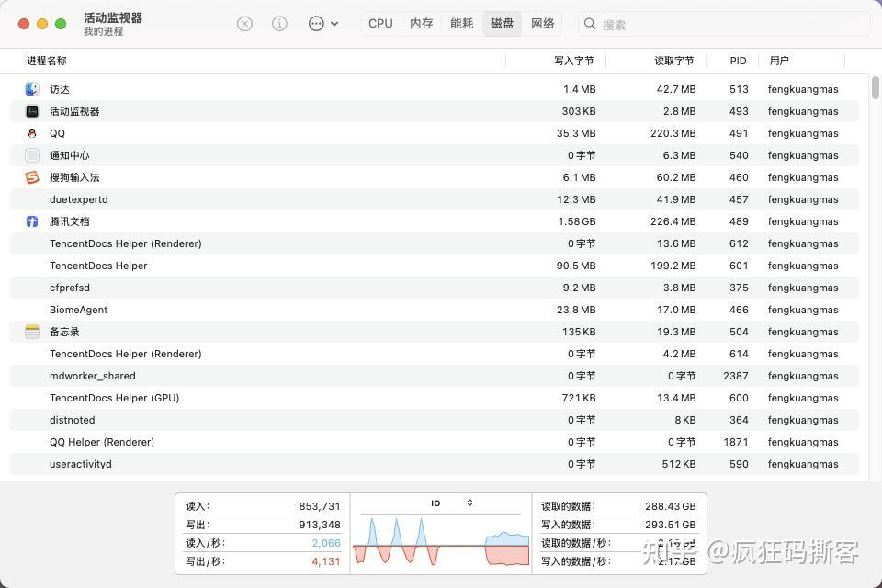Open the more actions ellipsis menu

click(x=322, y=24)
